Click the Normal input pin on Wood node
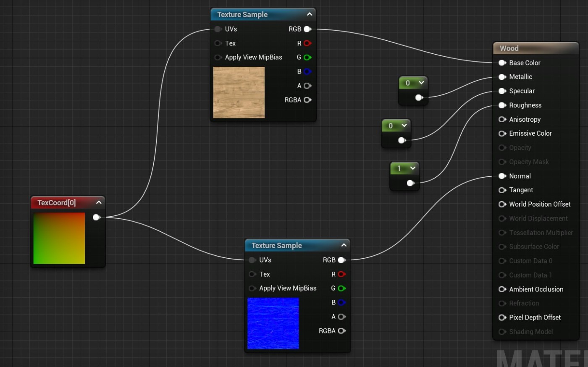 [x=502, y=176]
